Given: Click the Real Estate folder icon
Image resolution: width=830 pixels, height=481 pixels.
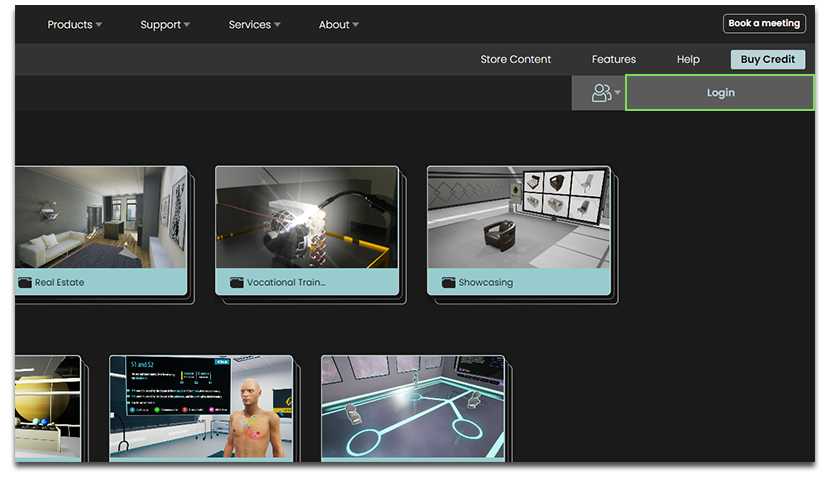Looking at the screenshot, I should [x=25, y=283].
